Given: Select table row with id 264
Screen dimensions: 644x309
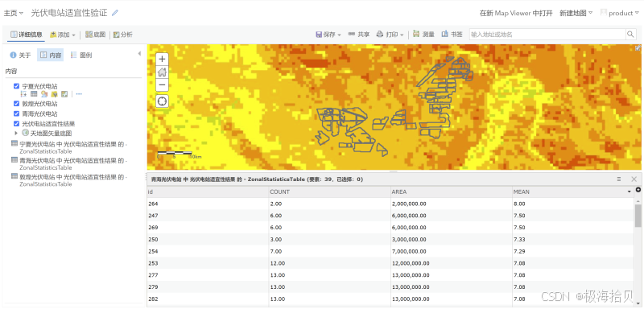Looking at the screenshot, I should (x=390, y=204).
